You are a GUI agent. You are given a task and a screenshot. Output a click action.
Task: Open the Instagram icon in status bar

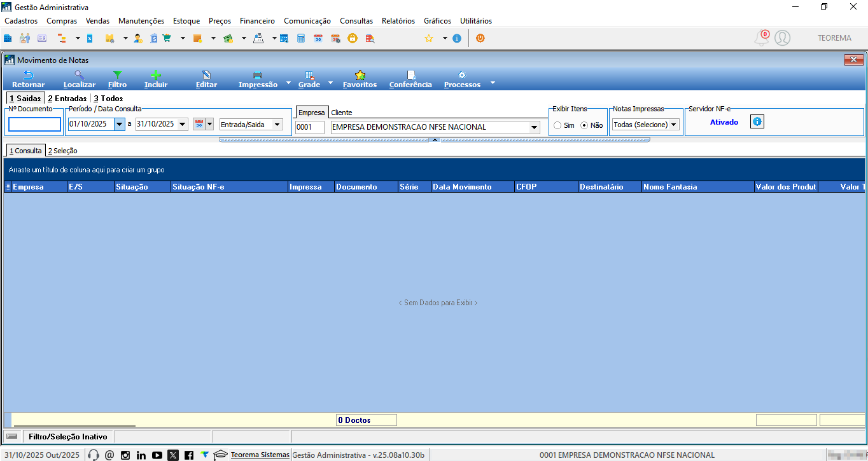(125, 455)
